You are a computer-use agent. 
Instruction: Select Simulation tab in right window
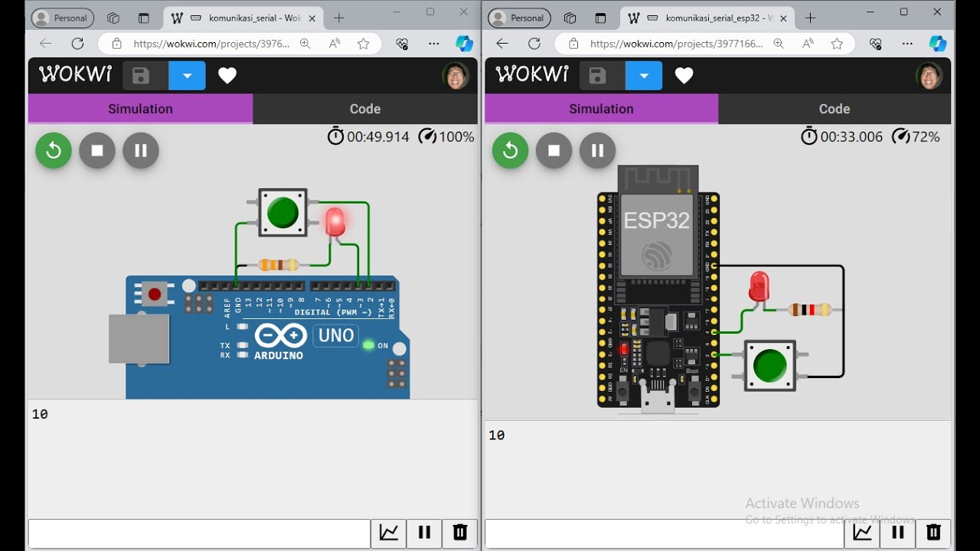tap(601, 109)
